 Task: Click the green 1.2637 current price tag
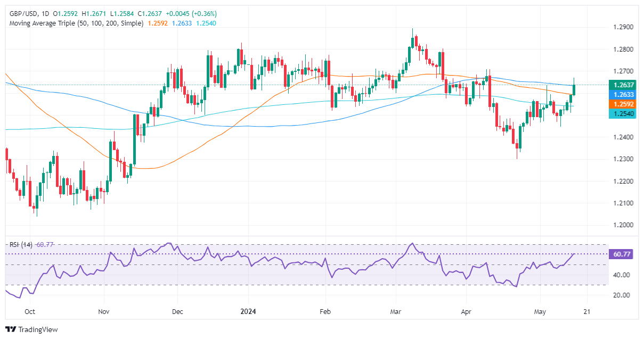(x=625, y=85)
